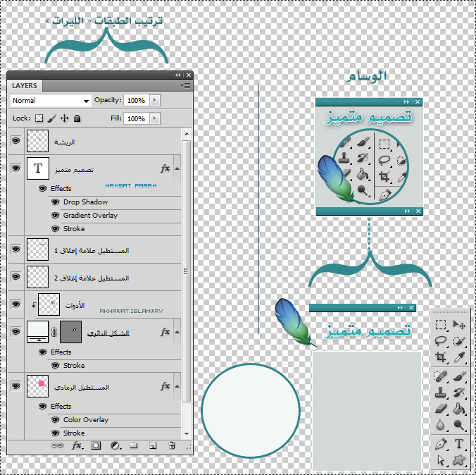Select the Dodge tool in toolbox
This screenshot has height=475, width=476.
(x=459, y=425)
